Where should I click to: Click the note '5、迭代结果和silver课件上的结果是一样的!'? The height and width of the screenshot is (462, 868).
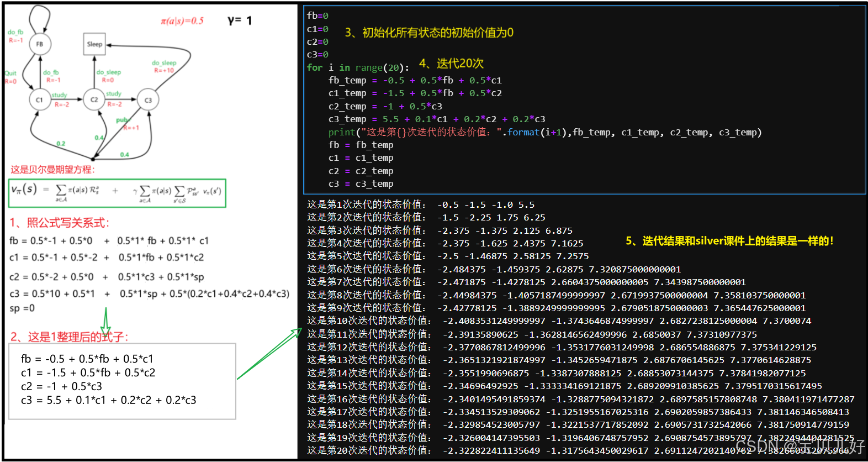[x=729, y=241]
